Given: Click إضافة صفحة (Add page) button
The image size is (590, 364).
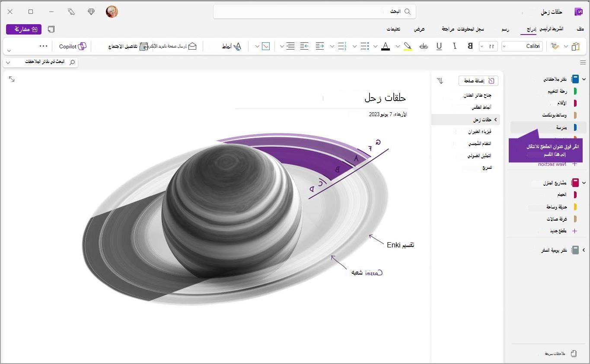Looking at the screenshot, I should click(478, 81).
